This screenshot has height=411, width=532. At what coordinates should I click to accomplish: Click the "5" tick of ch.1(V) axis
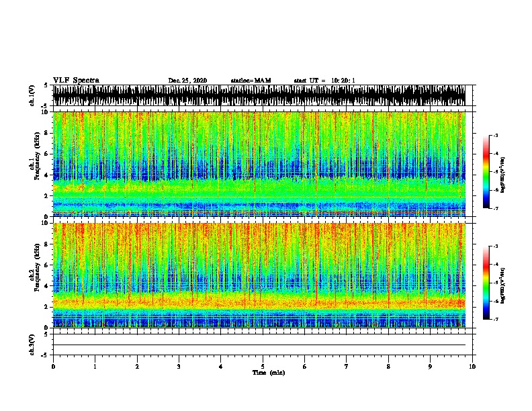(46, 85)
